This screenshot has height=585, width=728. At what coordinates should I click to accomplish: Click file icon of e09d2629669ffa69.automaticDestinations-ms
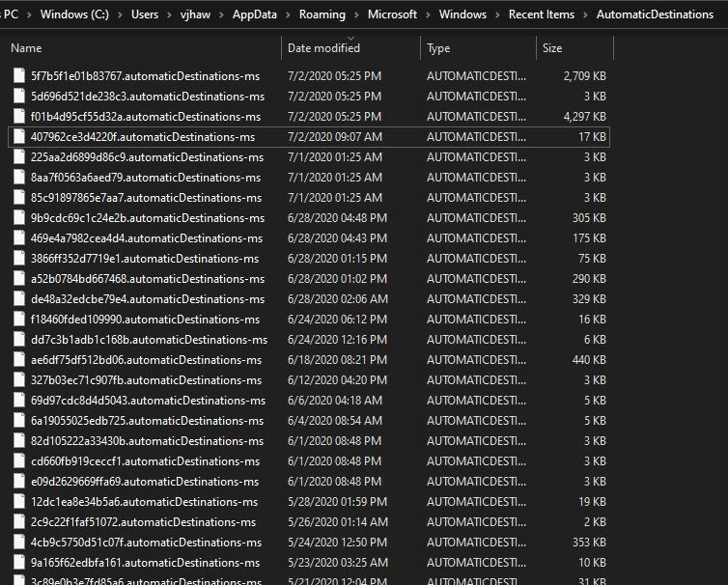tap(19, 481)
